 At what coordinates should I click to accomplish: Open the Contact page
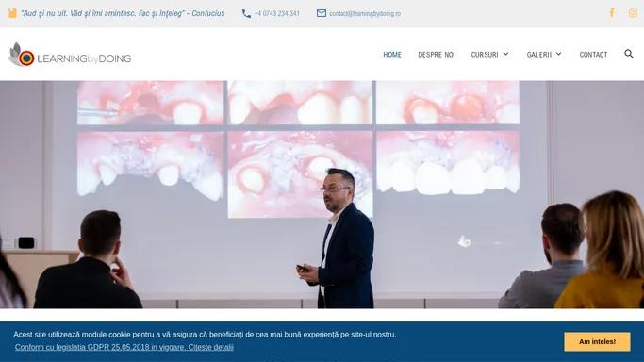(593, 54)
